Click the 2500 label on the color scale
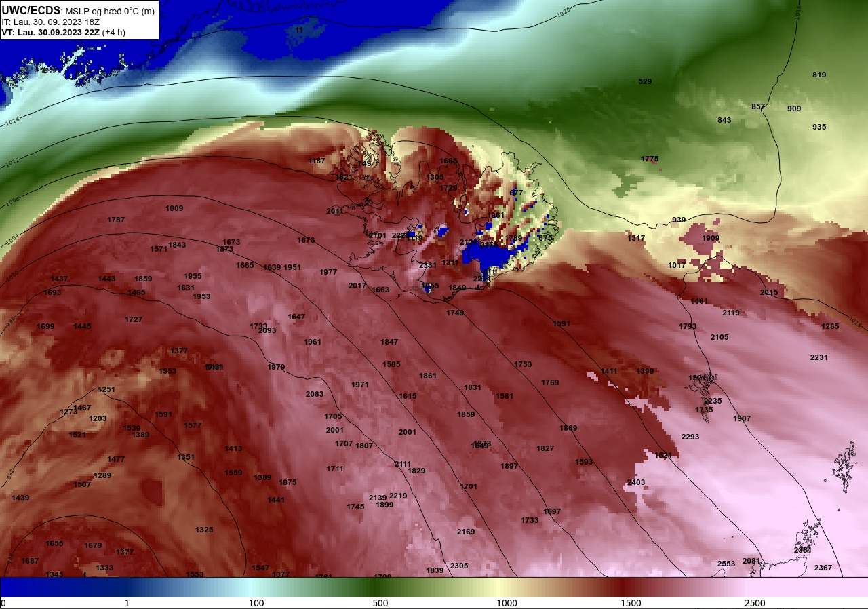Viewport: 868px width, 609px height. [x=755, y=603]
